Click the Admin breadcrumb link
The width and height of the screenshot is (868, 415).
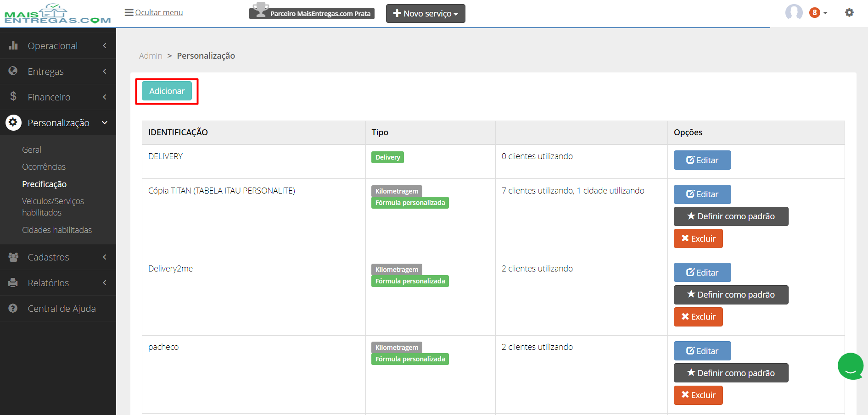coord(151,55)
